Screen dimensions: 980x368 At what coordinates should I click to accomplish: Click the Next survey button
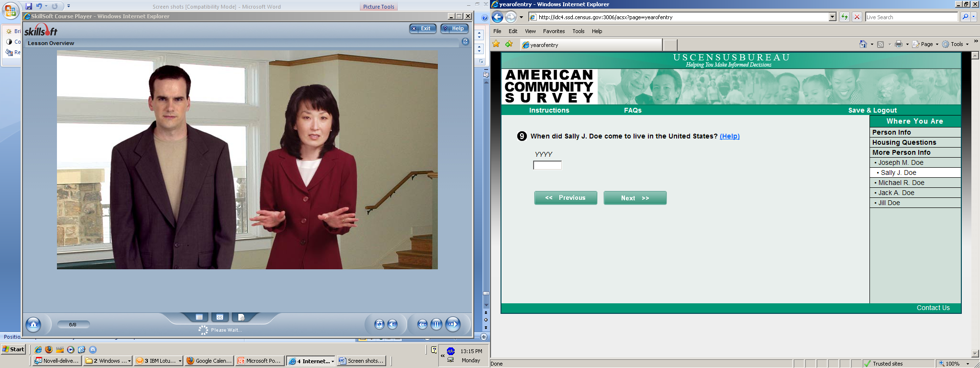pyautogui.click(x=635, y=198)
